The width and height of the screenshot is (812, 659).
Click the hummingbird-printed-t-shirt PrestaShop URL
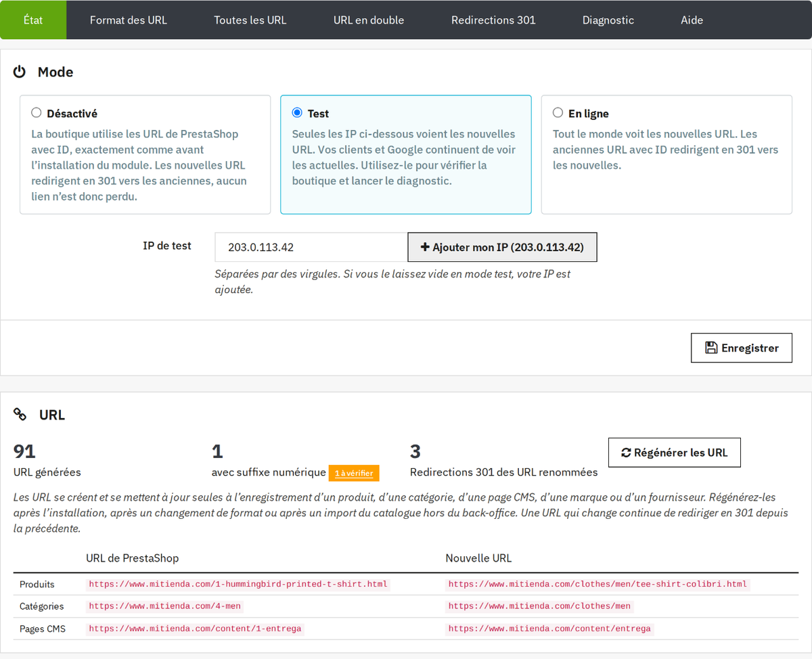(x=238, y=584)
